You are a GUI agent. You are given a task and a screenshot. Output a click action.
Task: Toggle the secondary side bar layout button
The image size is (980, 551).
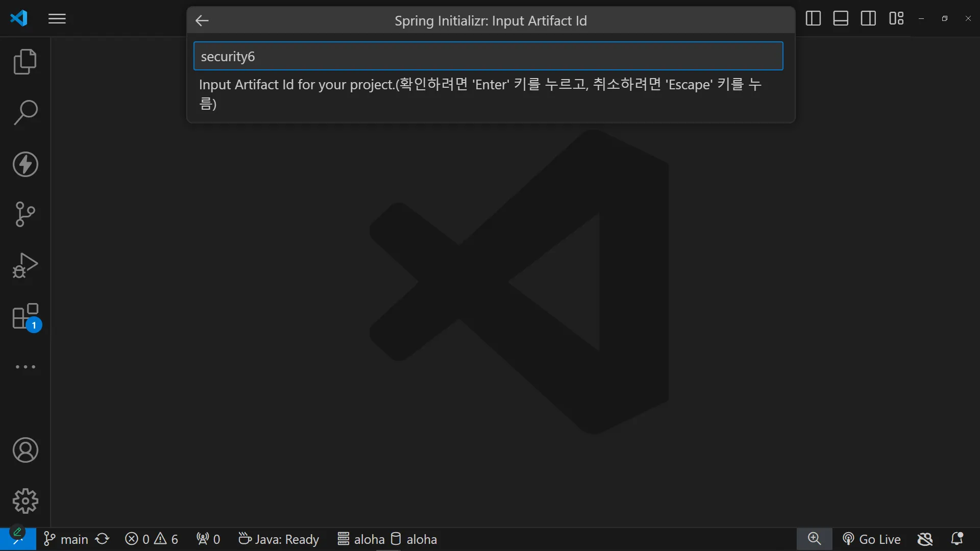coord(868,19)
